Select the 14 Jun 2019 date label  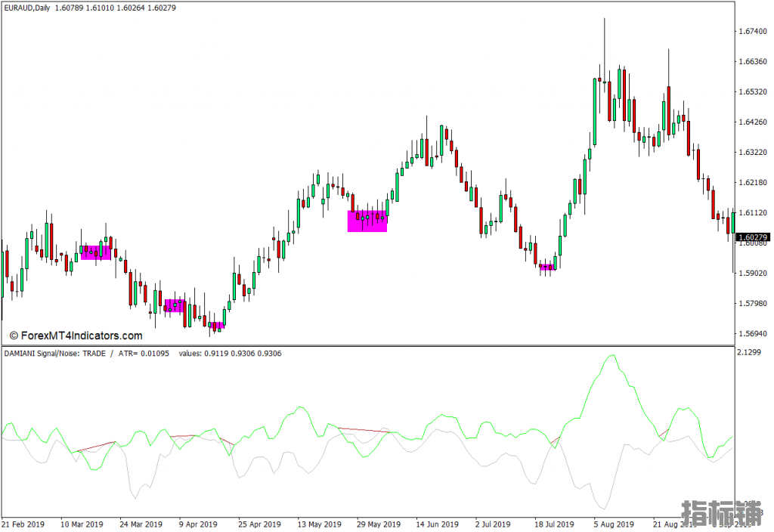pyautogui.click(x=438, y=524)
